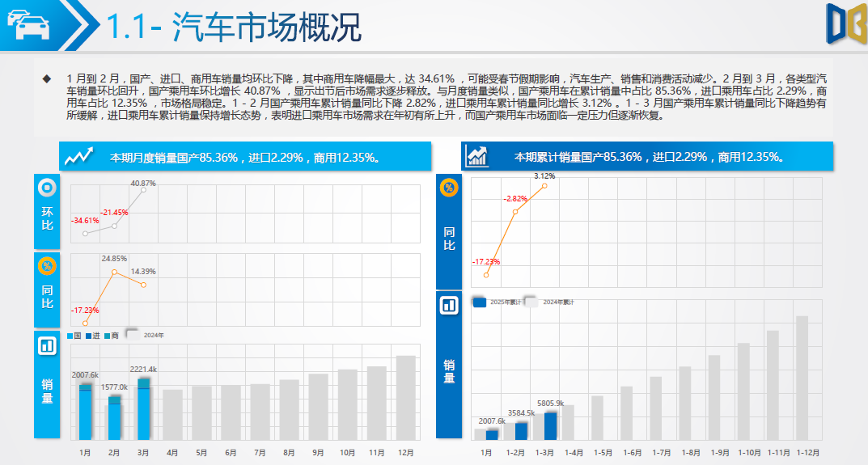Click the 进 legend color swatch

pos(88,336)
